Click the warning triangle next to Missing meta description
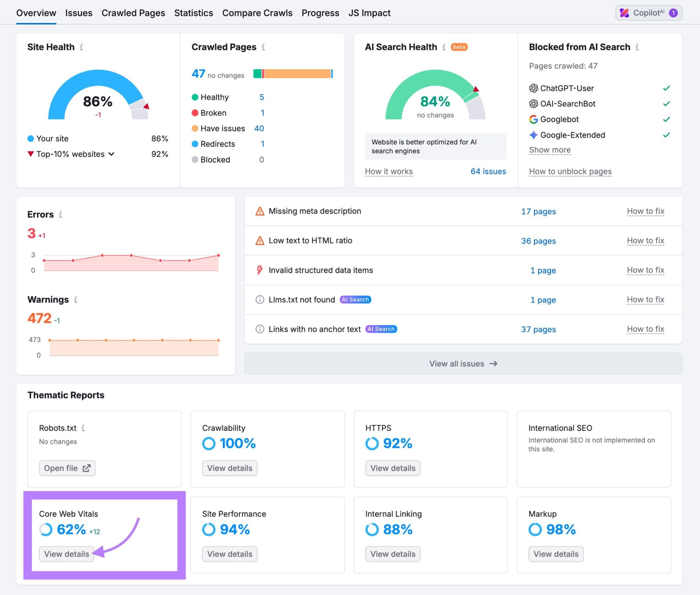The width and height of the screenshot is (700, 595). pyautogui.click(x=259, y=211)
